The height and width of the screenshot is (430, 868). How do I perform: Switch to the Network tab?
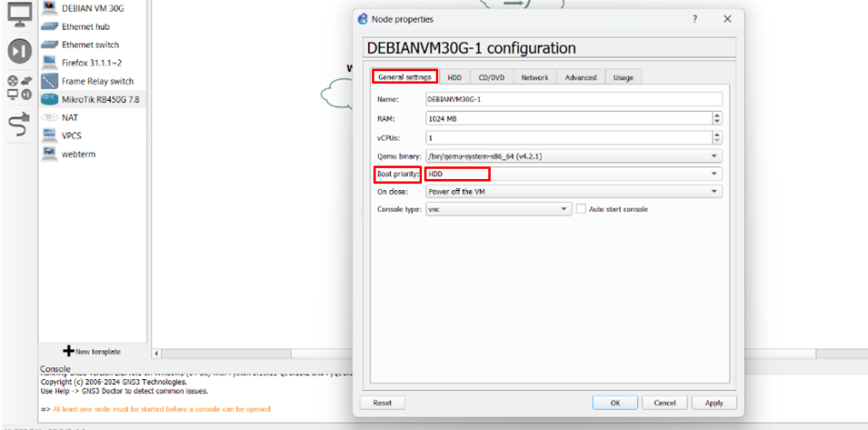click(534, 77)
